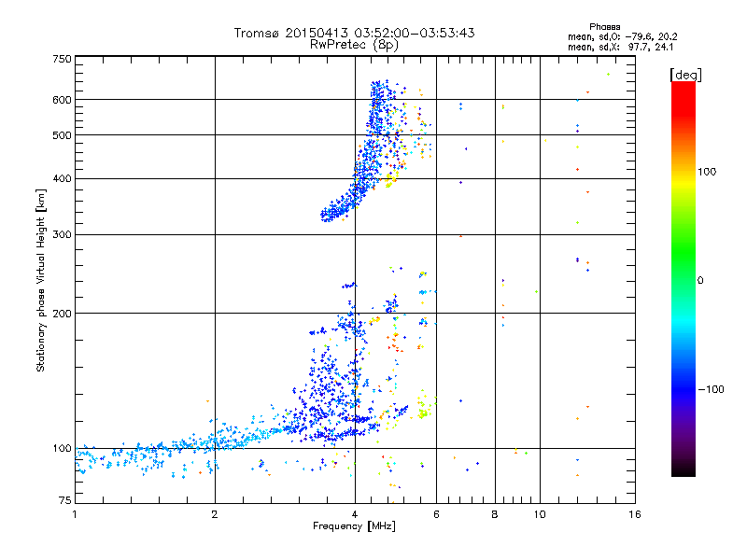Click the 'mean, sd,X: 97.7, 24.1' statistic
This screenshot has width=747, height=560.
pyautogui.click(x=620, y=47)
